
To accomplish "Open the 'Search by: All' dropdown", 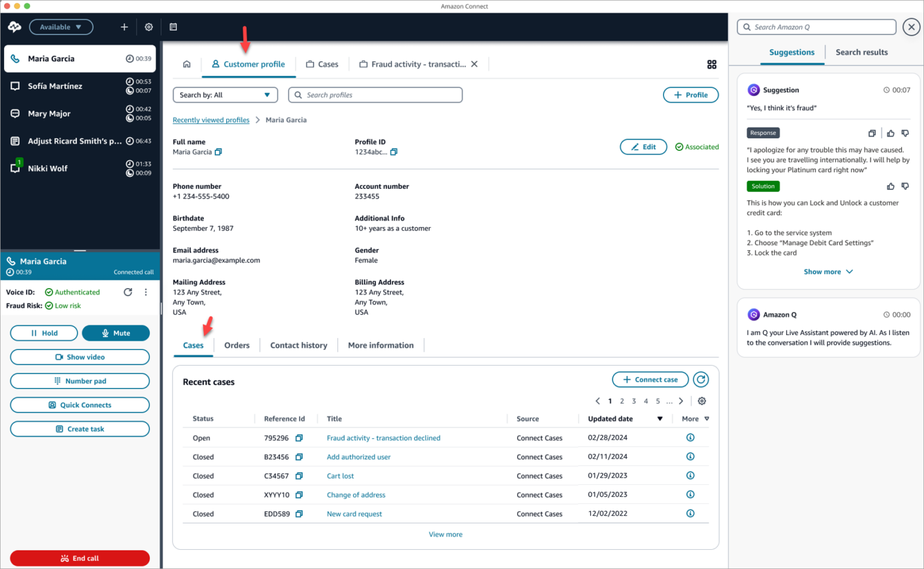I will click(x=225, y=94).
